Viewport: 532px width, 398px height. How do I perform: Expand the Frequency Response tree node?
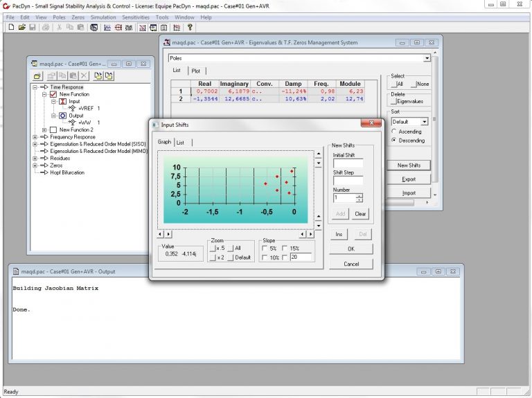35,137
